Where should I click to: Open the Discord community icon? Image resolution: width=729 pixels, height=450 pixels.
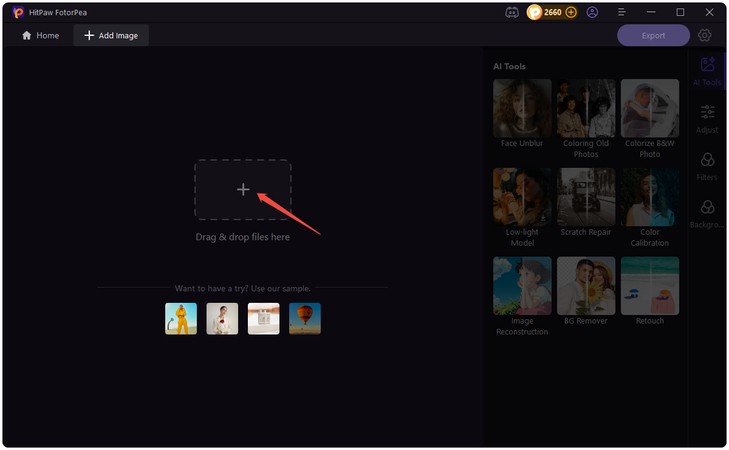tap(512, 13)
